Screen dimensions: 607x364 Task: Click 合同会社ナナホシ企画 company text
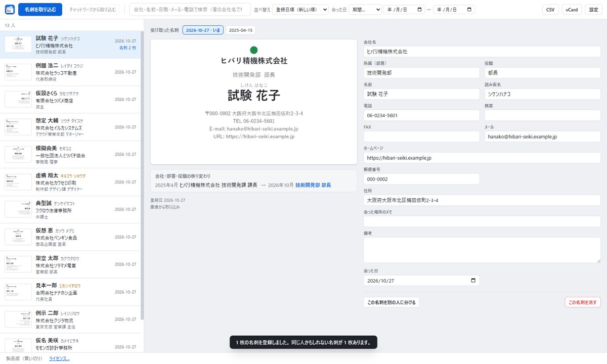[56, 293]
